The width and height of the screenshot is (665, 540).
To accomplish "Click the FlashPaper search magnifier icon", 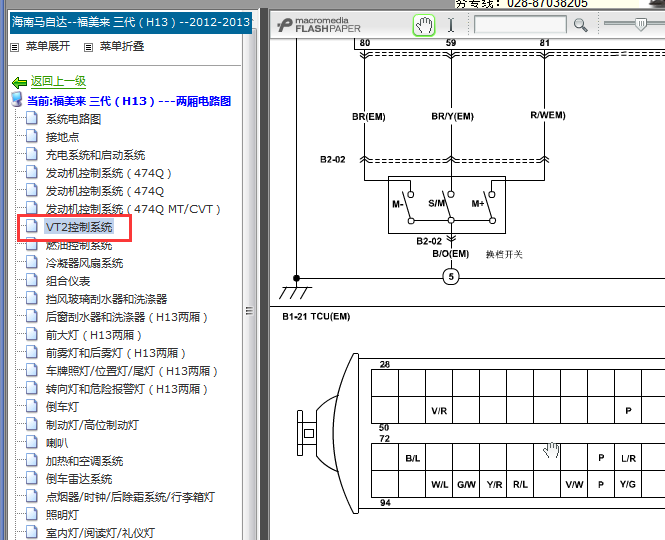I will pyautogui.click(x=581, y=25).
